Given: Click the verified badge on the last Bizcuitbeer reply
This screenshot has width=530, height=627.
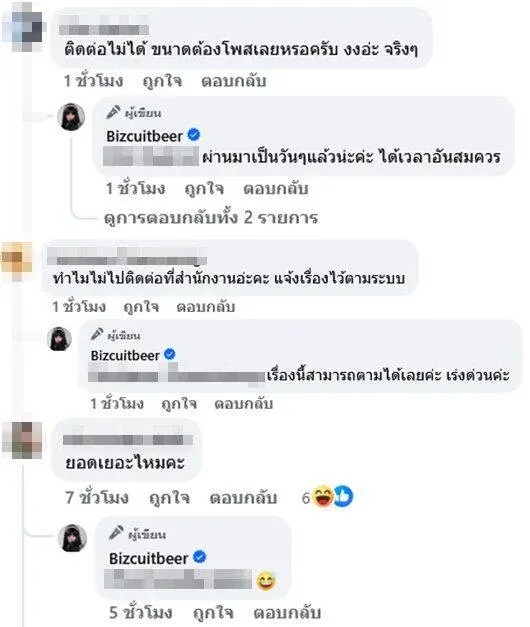Looking at the screenshot, I should (200, 557).
